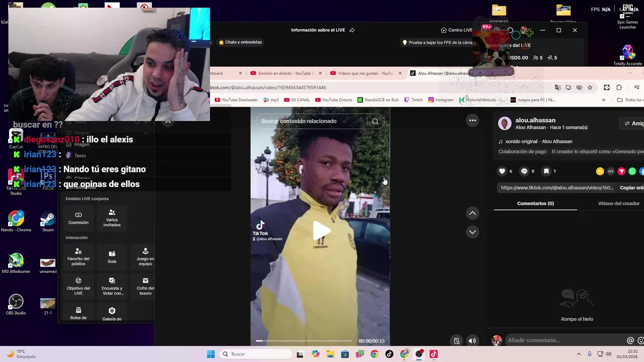Open Chats y entrevistas in LIVE Studio
The width and height of the screenshot is (644, 362).
(240, 42)
